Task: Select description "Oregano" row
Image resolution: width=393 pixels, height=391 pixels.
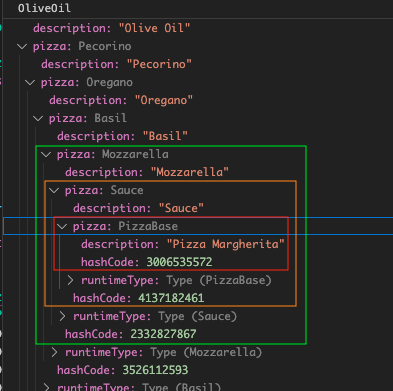Action: coord(198,100)
